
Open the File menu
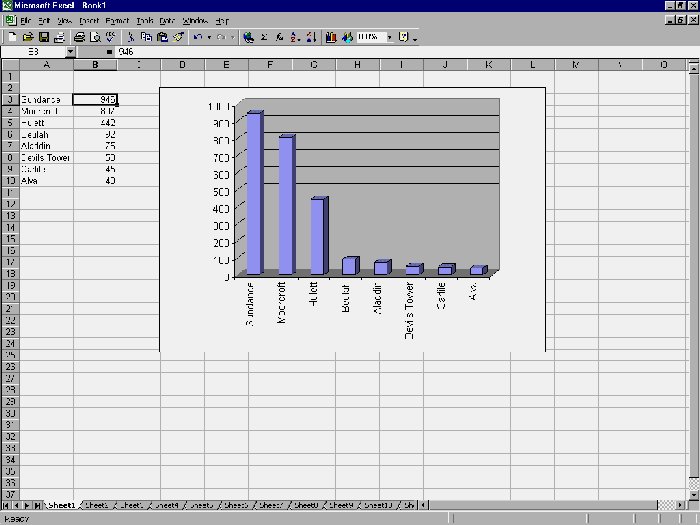pos(25,20)
